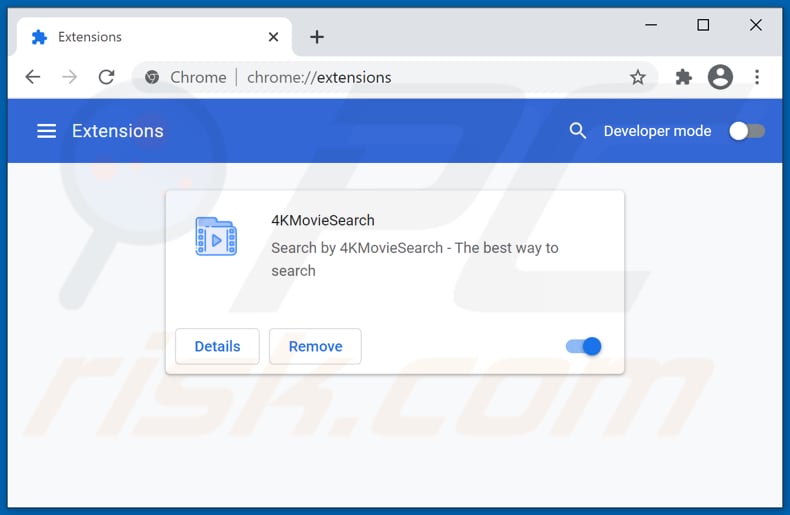
Task: Remove the 4KMovieSearch extension
Action: click(315, 346)
